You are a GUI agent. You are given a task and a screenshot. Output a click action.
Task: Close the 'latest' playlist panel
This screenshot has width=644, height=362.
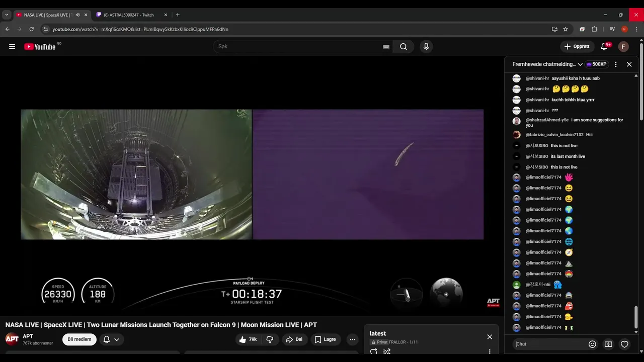pyautogui.click(x=490, y=337)
